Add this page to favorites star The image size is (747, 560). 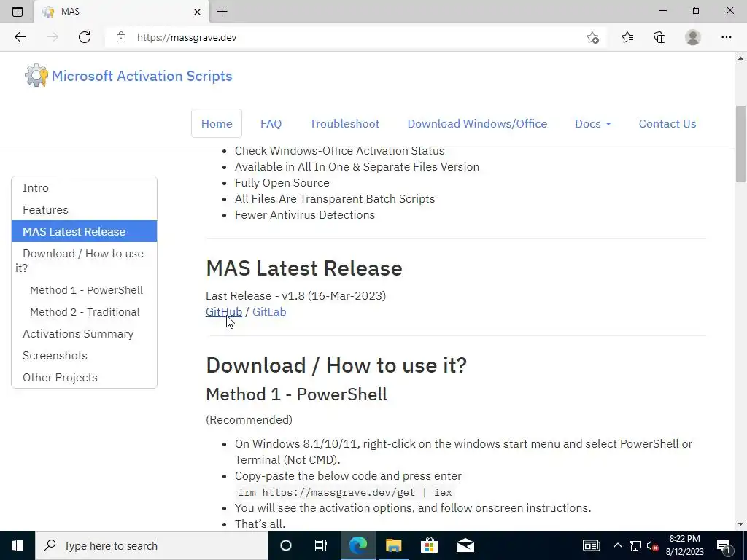click(592, 37)
